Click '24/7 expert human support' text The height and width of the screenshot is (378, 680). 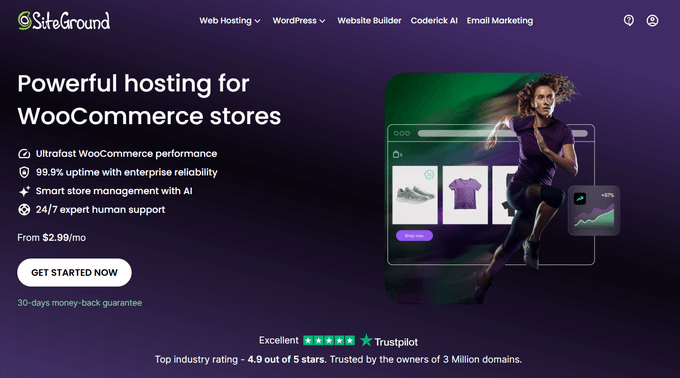point(100,210)
